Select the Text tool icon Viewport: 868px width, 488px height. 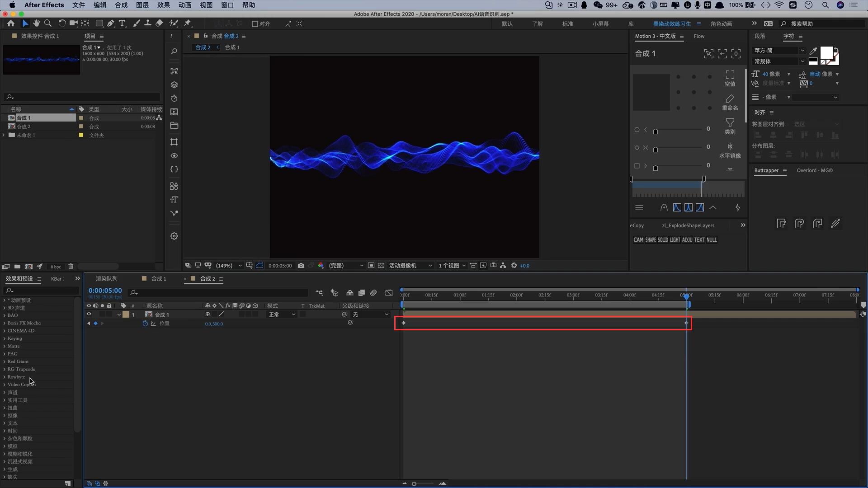[122, 23]
